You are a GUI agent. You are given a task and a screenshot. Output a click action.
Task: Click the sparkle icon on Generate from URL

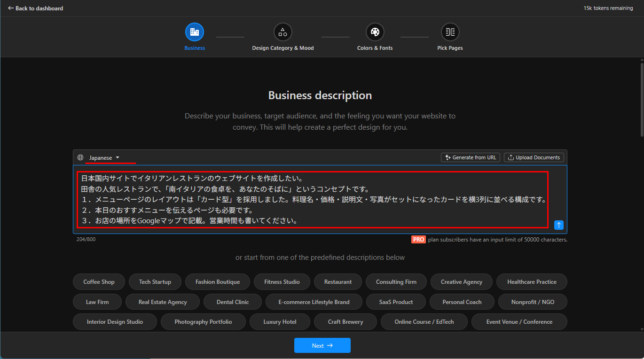[x=447, y=157]
